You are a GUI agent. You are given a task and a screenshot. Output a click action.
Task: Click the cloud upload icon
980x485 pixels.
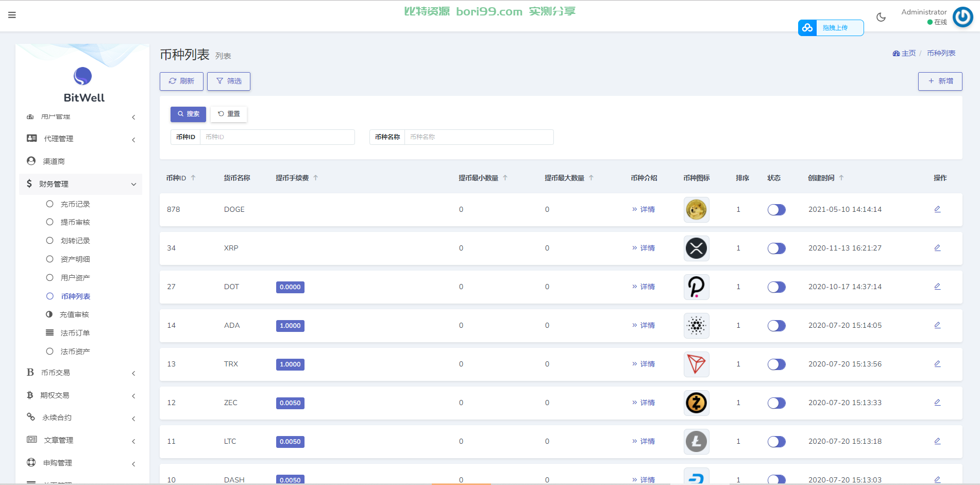point(807,28)
